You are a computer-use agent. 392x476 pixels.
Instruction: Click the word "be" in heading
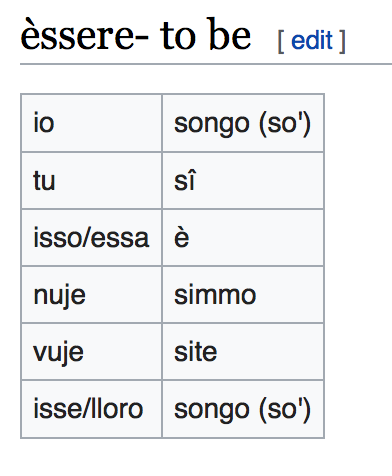coord(228,35)
